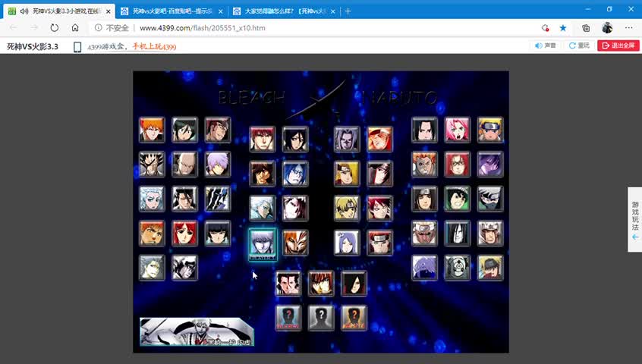Choose Pain with orange hair and headband

pyautogui.click(x=380, y=243)
